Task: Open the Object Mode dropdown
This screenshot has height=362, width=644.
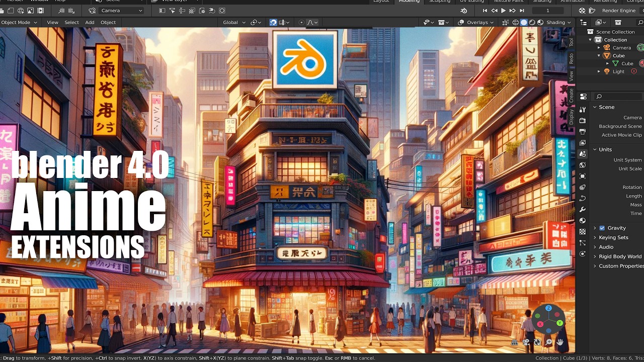Action: (x=19, y=22)
